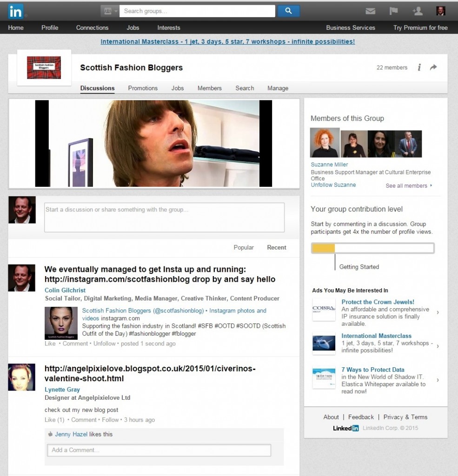
Task: Click the 22 members count
Action: (x=392, y=68)
